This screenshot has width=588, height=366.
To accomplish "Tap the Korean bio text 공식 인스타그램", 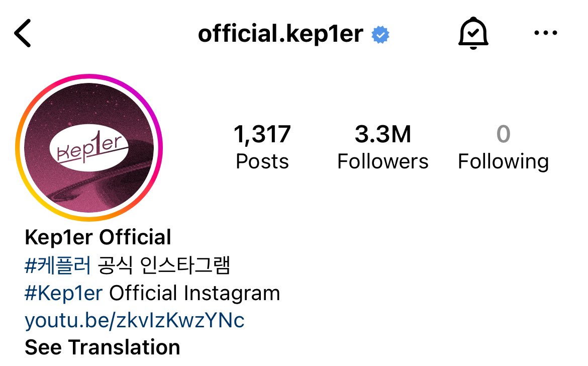I will pyautogui.click(x=164, y=265).
